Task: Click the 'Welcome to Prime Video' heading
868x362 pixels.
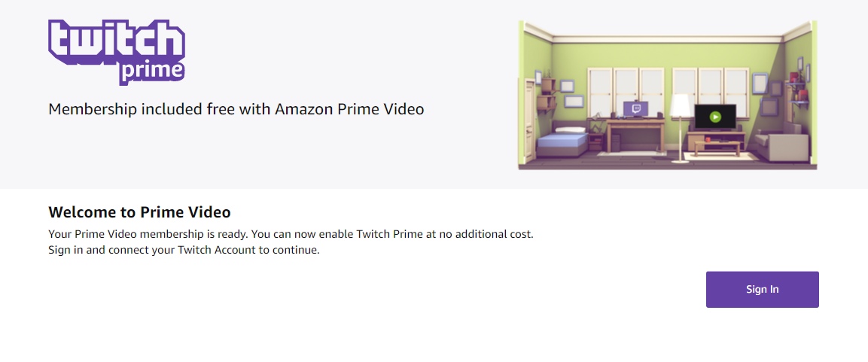Action: click(139, 212)
